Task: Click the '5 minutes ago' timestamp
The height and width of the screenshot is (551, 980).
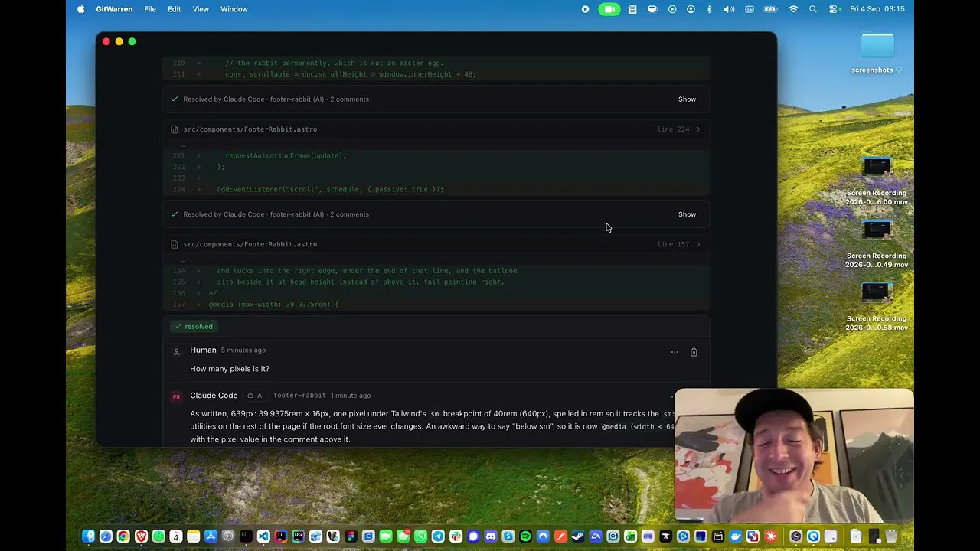Action: point(243,350)
